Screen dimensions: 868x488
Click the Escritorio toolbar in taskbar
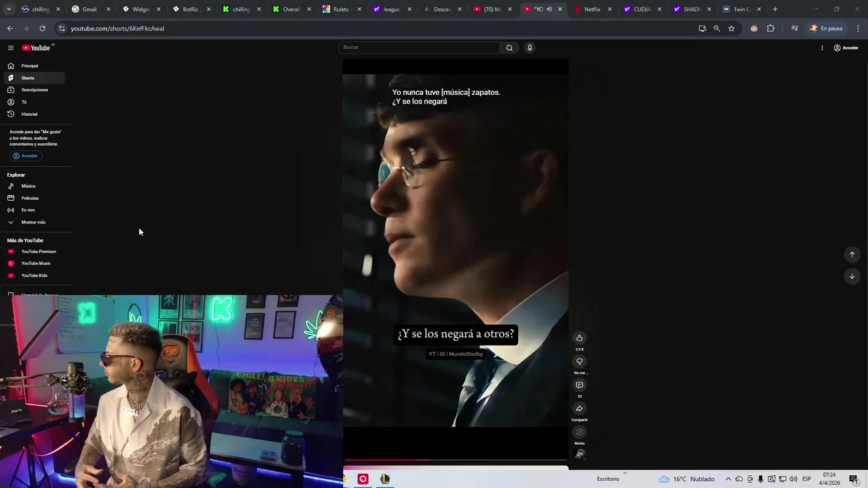[x=608, y=479]
